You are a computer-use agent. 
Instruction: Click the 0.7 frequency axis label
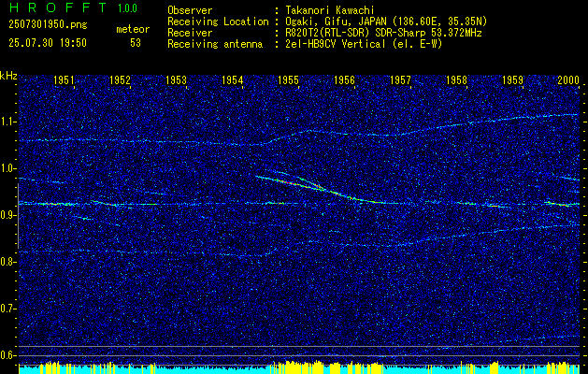click(x=7, y=309)
